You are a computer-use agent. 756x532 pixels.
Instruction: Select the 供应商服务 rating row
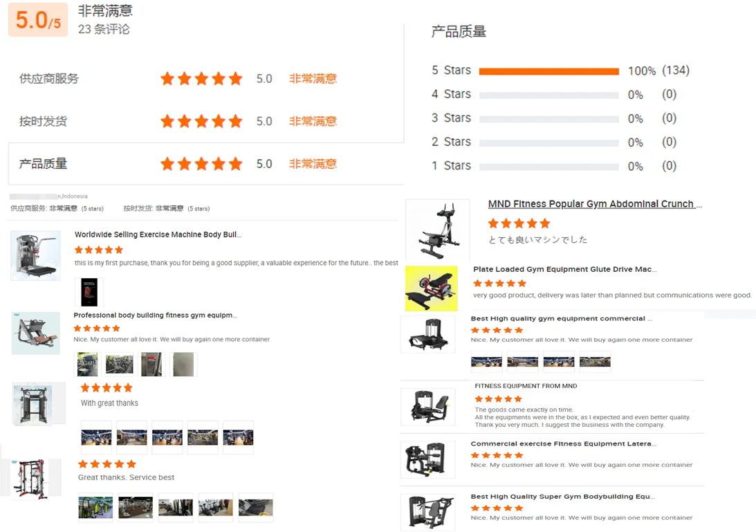pyautogui.click(x=206, y=79)
